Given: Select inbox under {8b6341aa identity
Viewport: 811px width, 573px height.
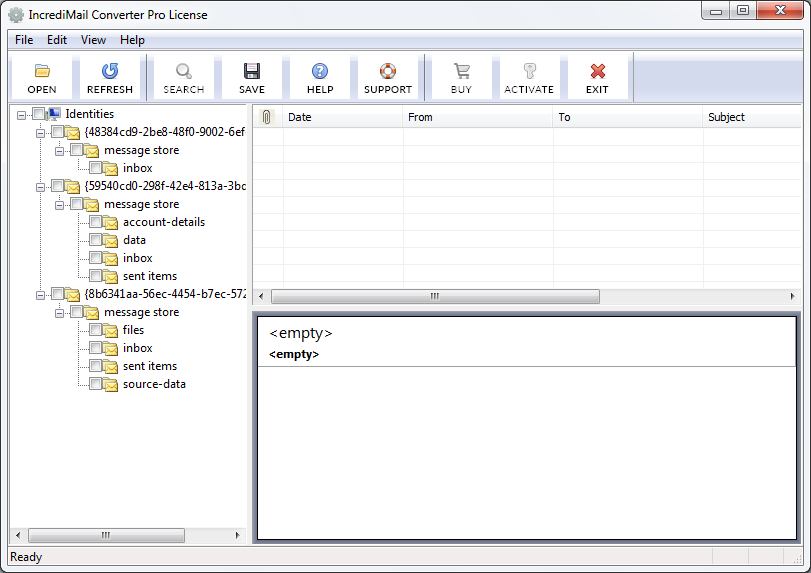Looking at the screenshot, I should pyautogui.click(x=138, y=348).
